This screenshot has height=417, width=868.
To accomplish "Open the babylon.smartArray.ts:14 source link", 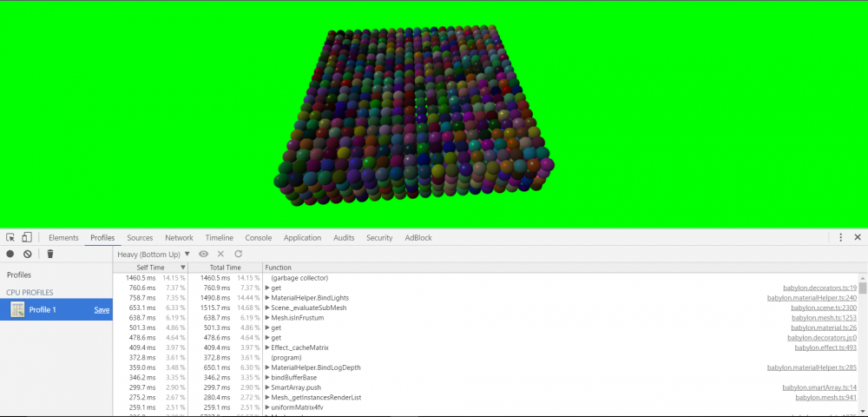I will tap(820, 387).
